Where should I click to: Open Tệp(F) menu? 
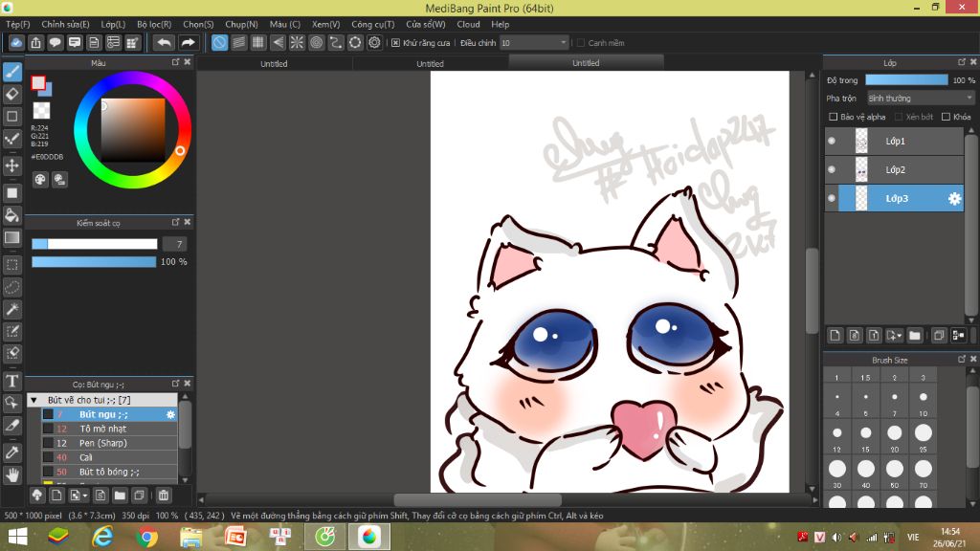pyautogui.click(x=18, y=24)
